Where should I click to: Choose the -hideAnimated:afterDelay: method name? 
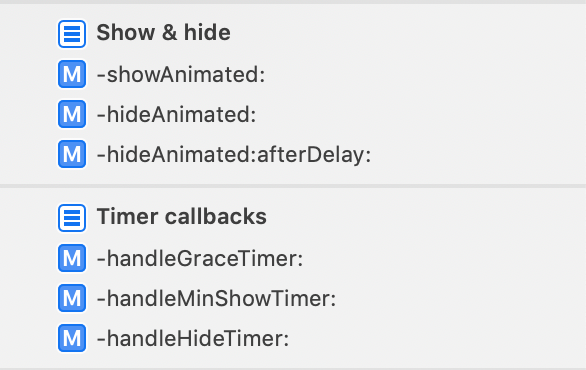(x=234, y=154)
